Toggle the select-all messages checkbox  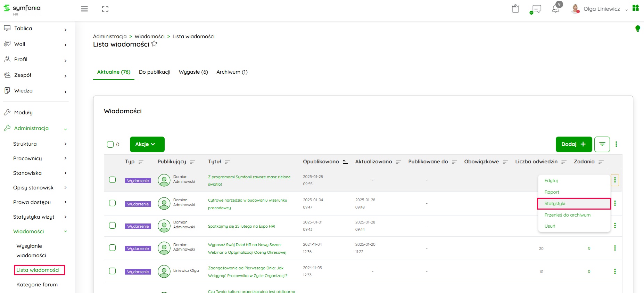110,145
